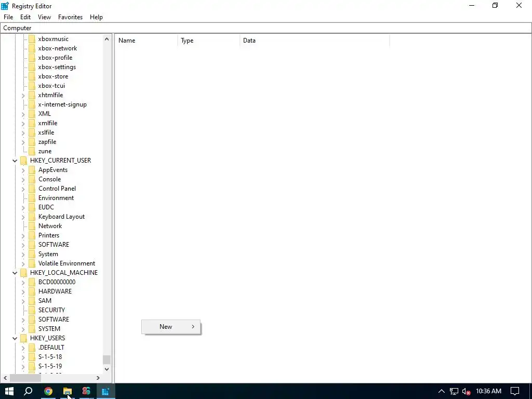Expand the zapfile key
532x399 pixels.
tap(23, 142)
